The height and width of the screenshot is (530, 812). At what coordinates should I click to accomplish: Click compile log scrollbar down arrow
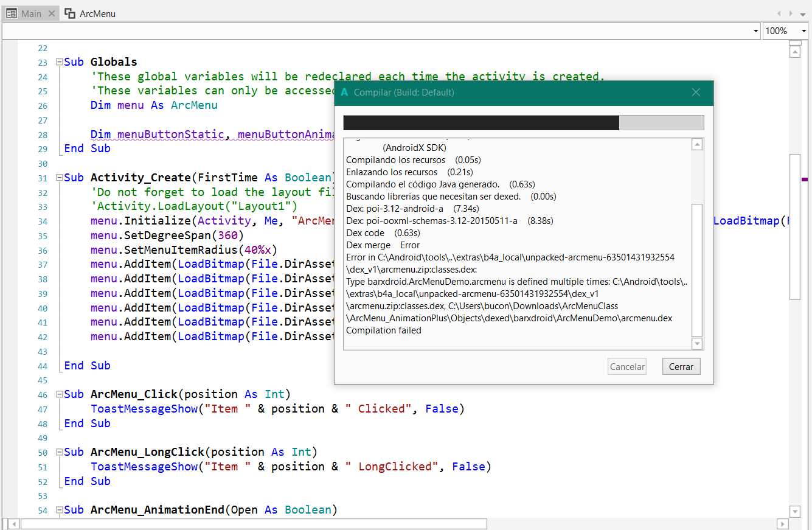tap(698, 344)
